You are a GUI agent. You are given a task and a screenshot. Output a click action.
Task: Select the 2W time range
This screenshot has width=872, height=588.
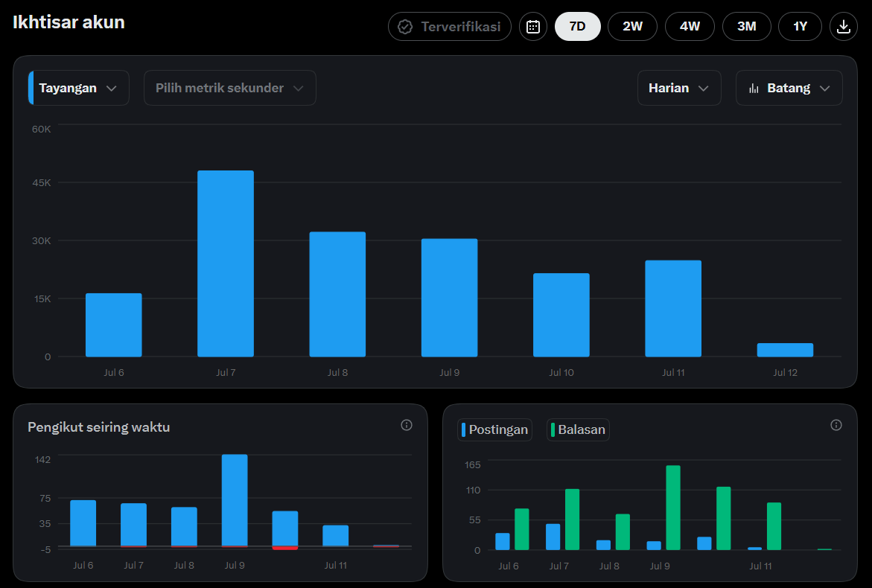point(632,27)
